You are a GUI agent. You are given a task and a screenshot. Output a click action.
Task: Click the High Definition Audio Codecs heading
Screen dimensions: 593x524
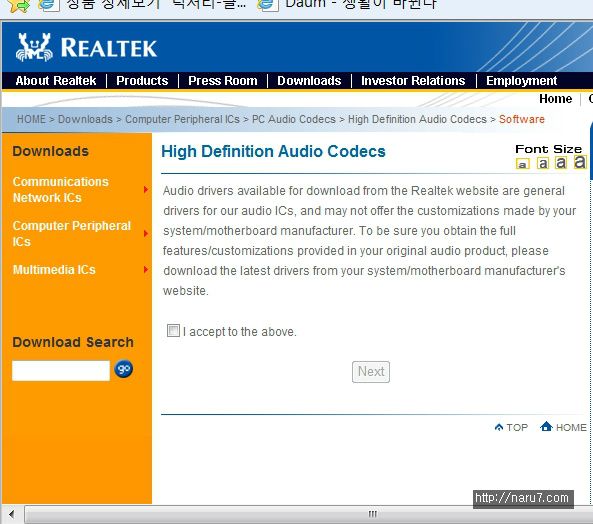pyautogui.click(x=273, y=152)
